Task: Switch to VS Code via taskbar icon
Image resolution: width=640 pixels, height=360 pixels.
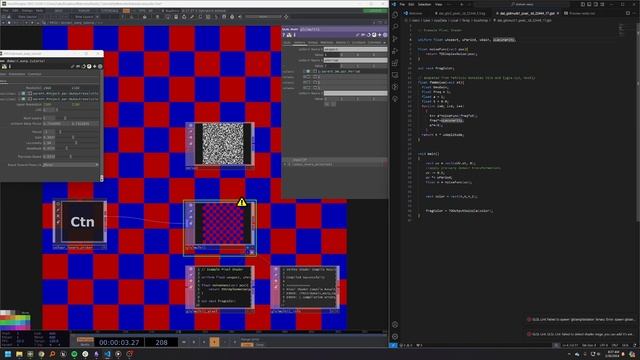Action: point(107,354)
